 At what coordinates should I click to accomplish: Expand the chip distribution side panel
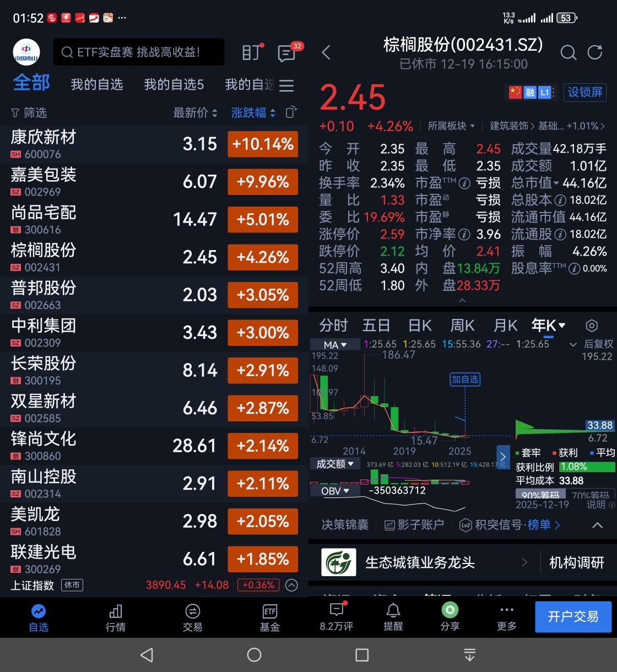[503, 457]
